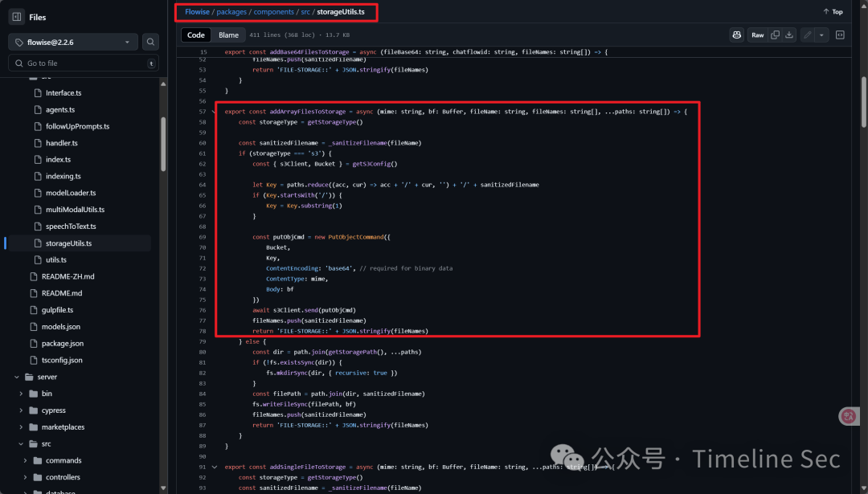This screenshot has height=494, width=868.
Task: Click the marketplaces folder icon
Action: 33,427
